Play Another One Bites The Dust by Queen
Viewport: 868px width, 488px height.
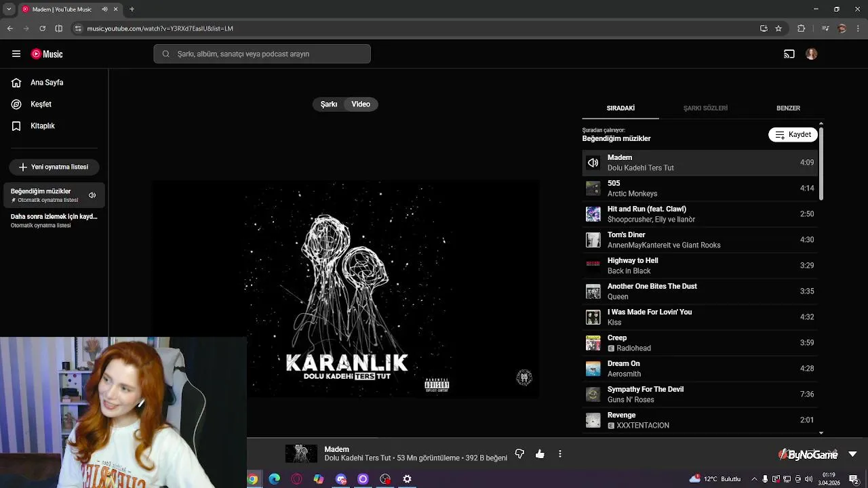click(700, 291)
